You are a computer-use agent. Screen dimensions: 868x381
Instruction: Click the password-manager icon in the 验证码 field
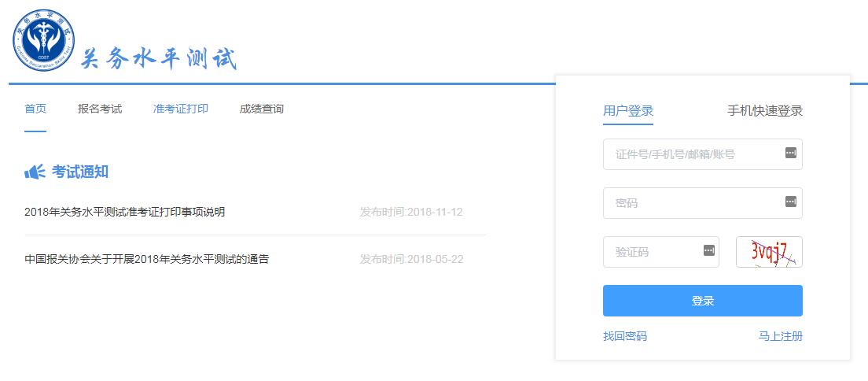[x=709, y=250]
